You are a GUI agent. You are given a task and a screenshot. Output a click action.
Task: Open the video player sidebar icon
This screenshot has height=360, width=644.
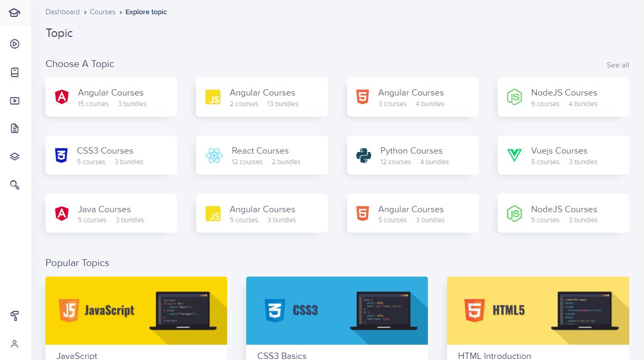tap(15, 100)
